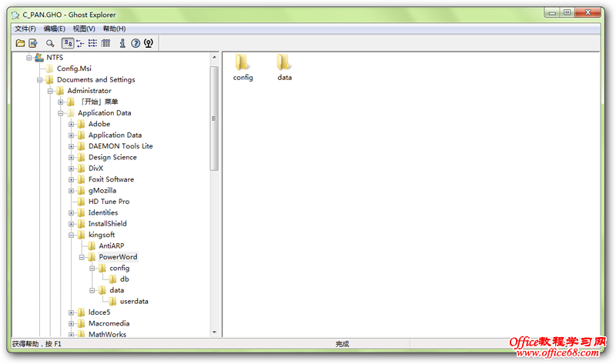Click folder icon beside Design Science
Screen dimensions: 616x364
(x=81, y=157)
